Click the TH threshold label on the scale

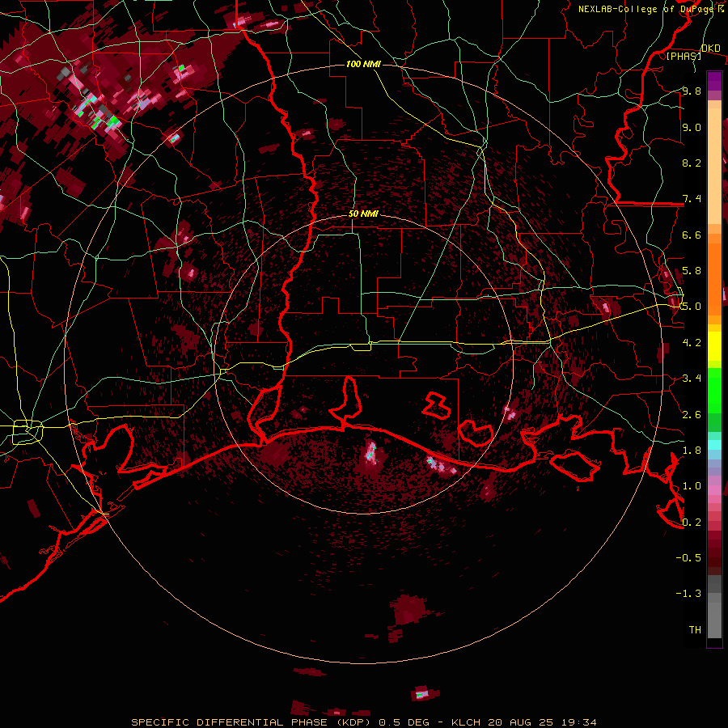tap(695, 630)
